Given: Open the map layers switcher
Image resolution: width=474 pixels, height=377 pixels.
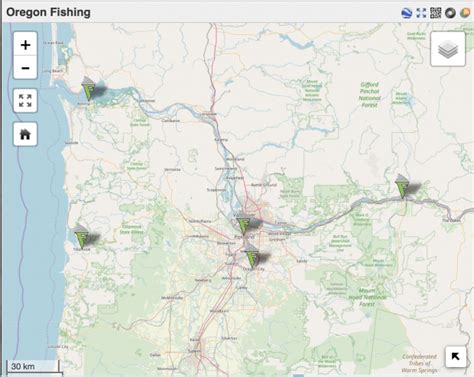Looking at the screenshot, I should click(x=448, y=49).
